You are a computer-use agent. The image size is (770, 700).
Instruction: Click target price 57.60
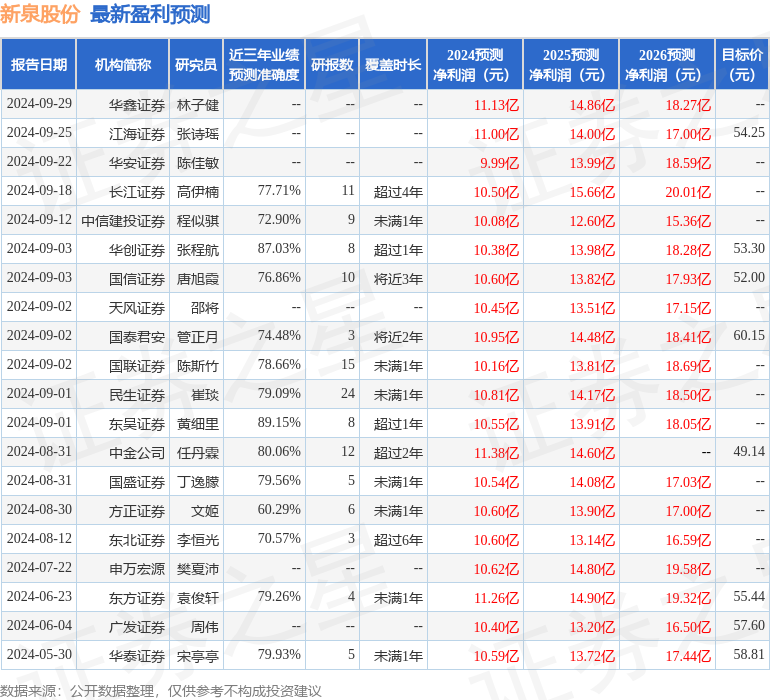click(749, 625)
